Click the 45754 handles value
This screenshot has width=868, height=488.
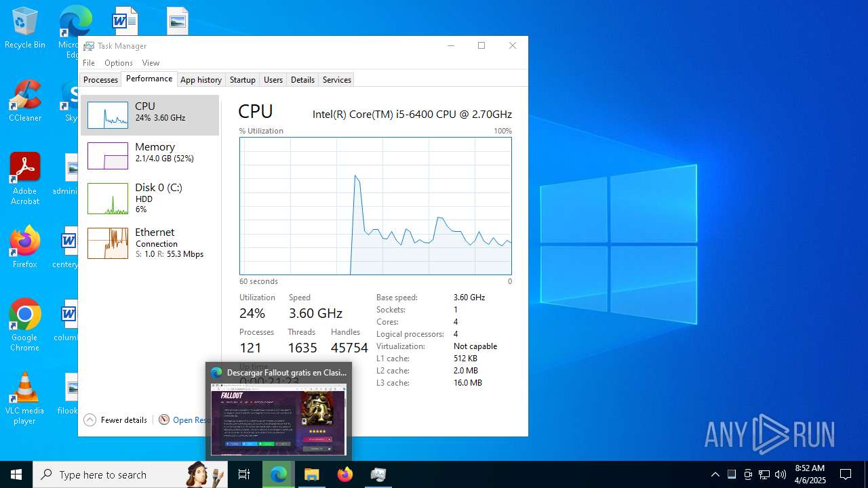click(x=349, y=348)
